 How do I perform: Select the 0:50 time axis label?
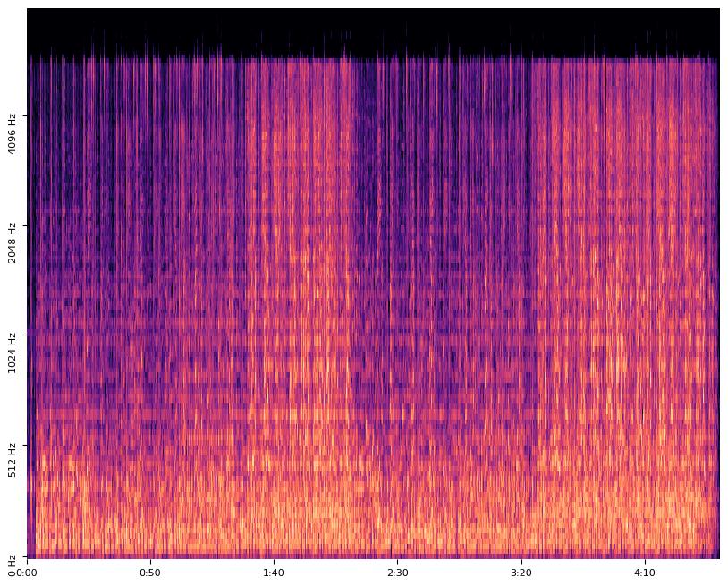coord(150,573)
